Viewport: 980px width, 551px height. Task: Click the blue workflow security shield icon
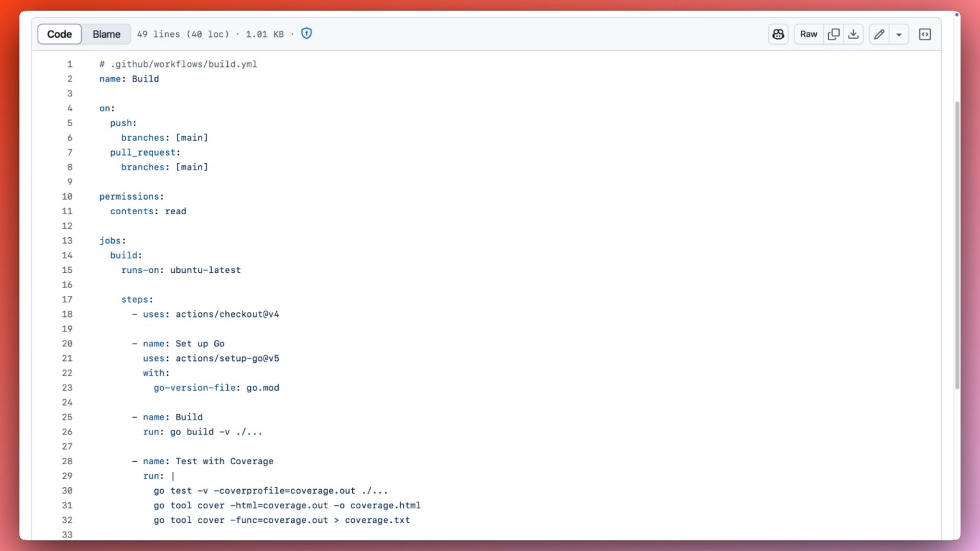point(306,33)
